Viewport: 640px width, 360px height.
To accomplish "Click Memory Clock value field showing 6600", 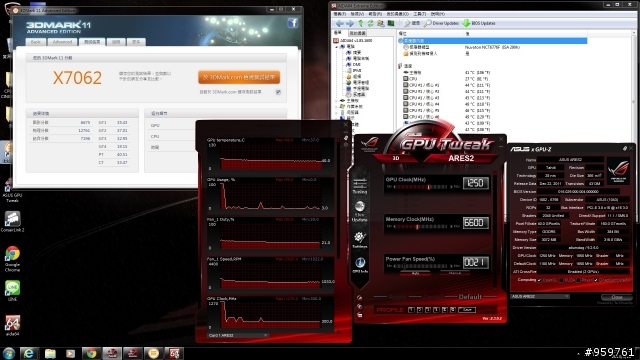I will (x=476, y=223).
